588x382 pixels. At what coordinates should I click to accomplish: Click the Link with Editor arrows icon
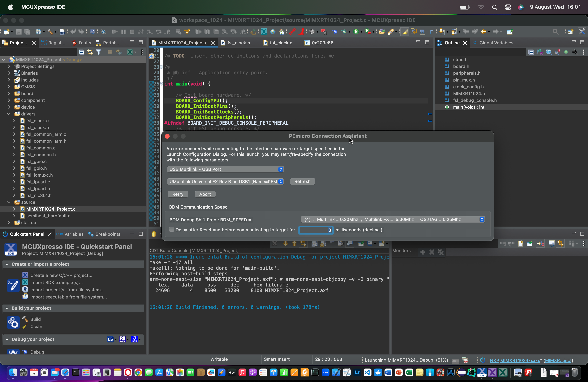point(90,52)
